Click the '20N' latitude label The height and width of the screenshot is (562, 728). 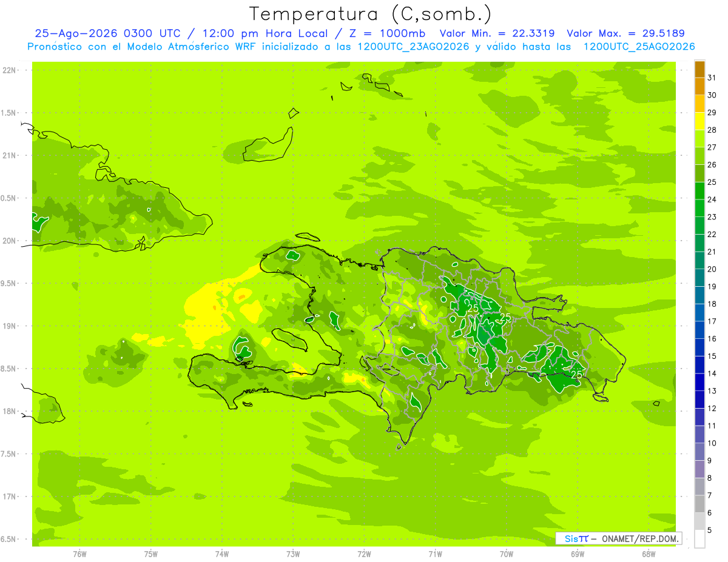tap(10, 241)
